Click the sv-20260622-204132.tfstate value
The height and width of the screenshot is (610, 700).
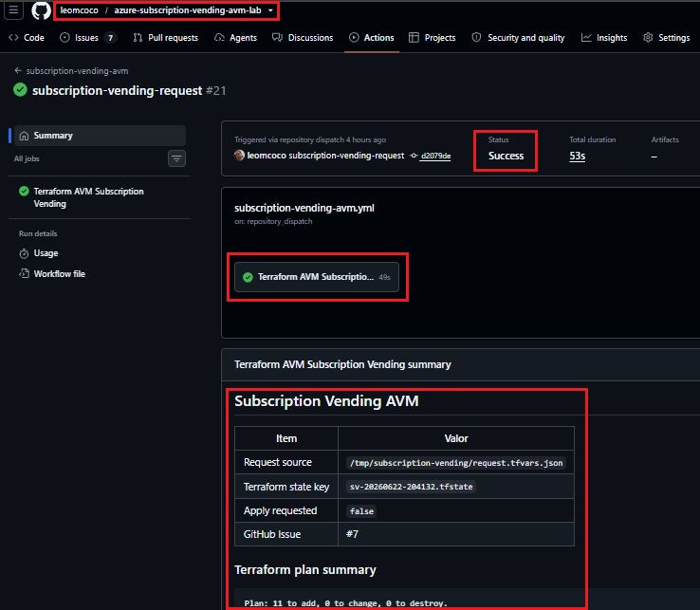tap(411, 487)
